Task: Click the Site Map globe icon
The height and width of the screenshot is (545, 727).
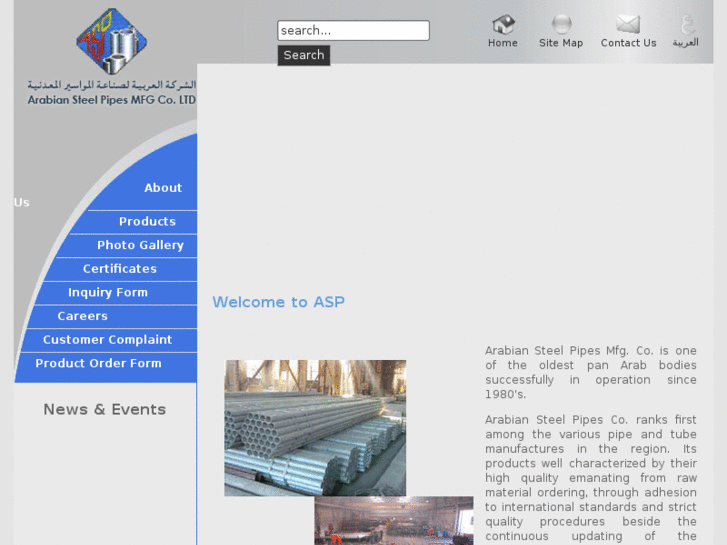Action: pyautogui.click(x=561, y=24)
